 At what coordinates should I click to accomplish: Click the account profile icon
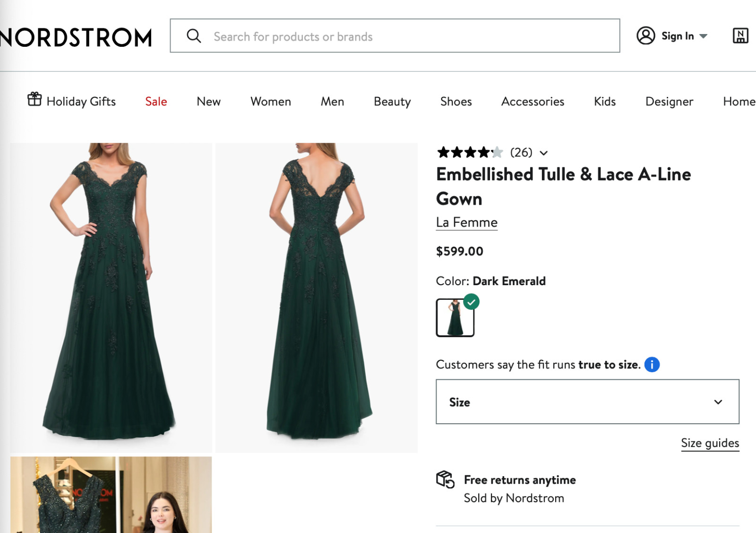[645, 35]
